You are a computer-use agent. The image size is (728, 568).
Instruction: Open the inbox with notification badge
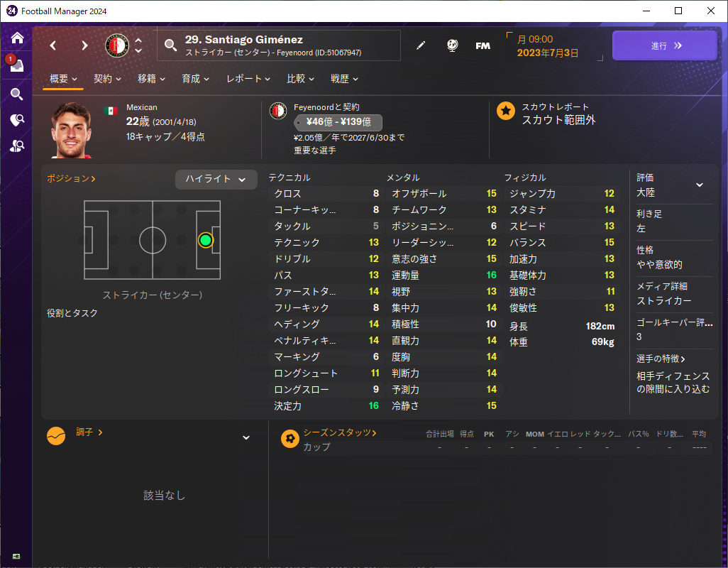[16, 65]
